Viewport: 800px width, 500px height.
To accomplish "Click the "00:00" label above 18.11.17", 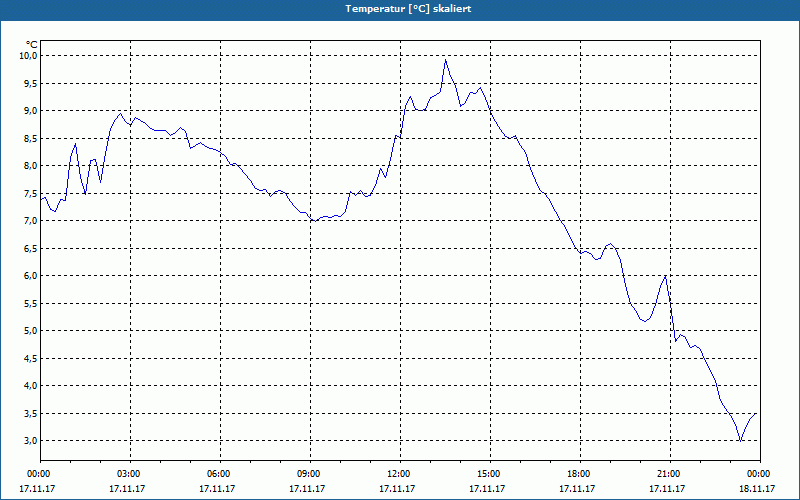I will (760, 474).
